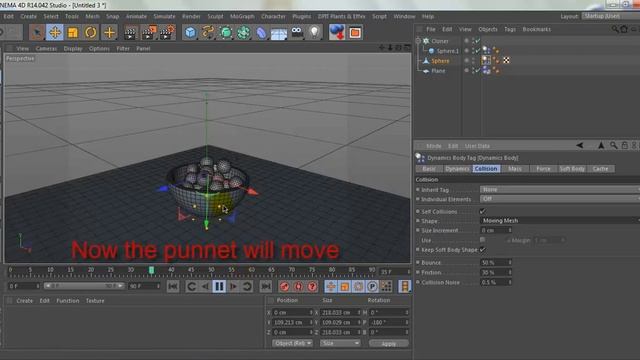
Task: Toggle Parameter keyframe recording (P) icon
Action: tap(372, 287)
